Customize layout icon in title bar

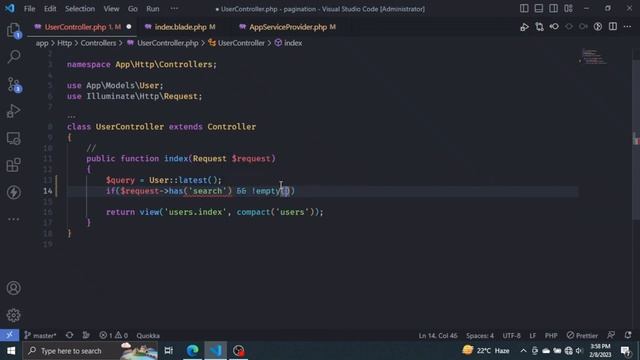coord(568,9)
